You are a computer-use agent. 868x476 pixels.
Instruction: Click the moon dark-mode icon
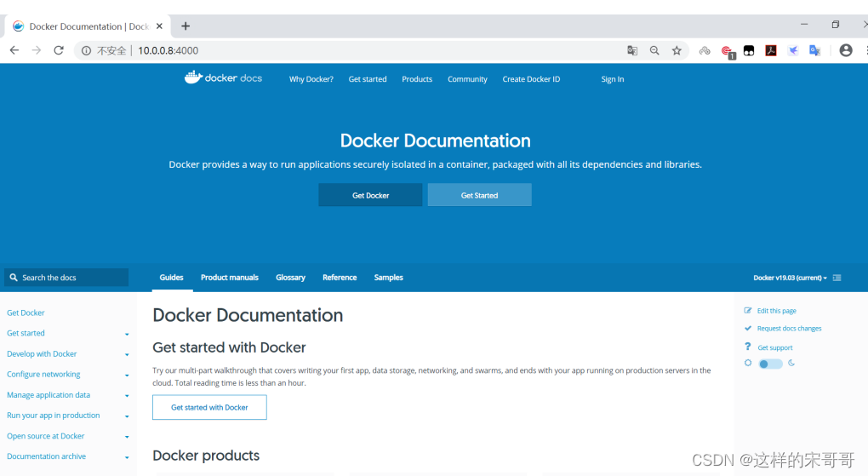791,363
